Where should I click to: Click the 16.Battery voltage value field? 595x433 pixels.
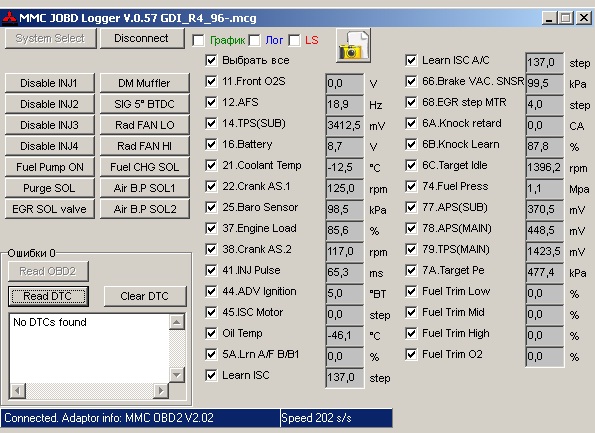coord(345,146)
